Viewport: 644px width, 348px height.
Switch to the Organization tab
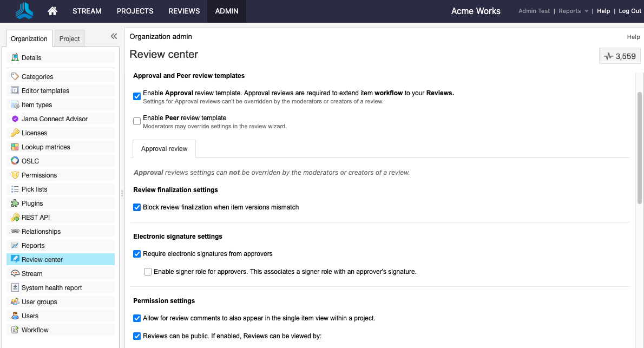click(29, 38)
